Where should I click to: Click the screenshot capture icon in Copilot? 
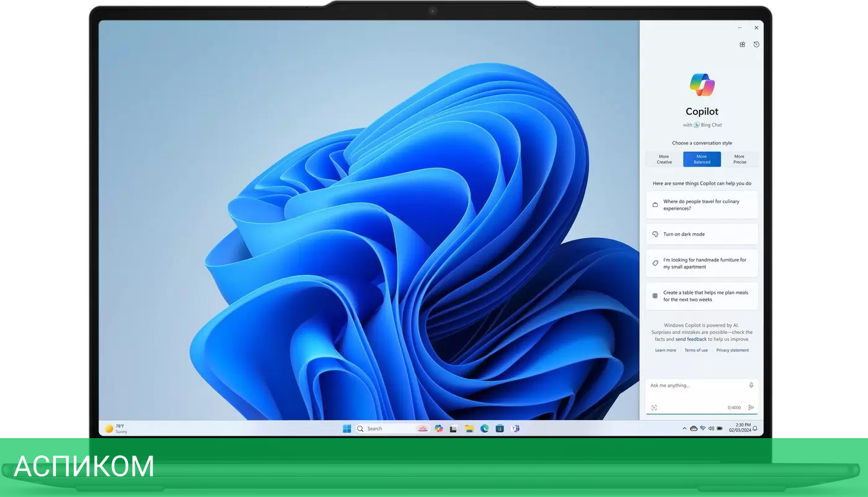pos(654,408)
